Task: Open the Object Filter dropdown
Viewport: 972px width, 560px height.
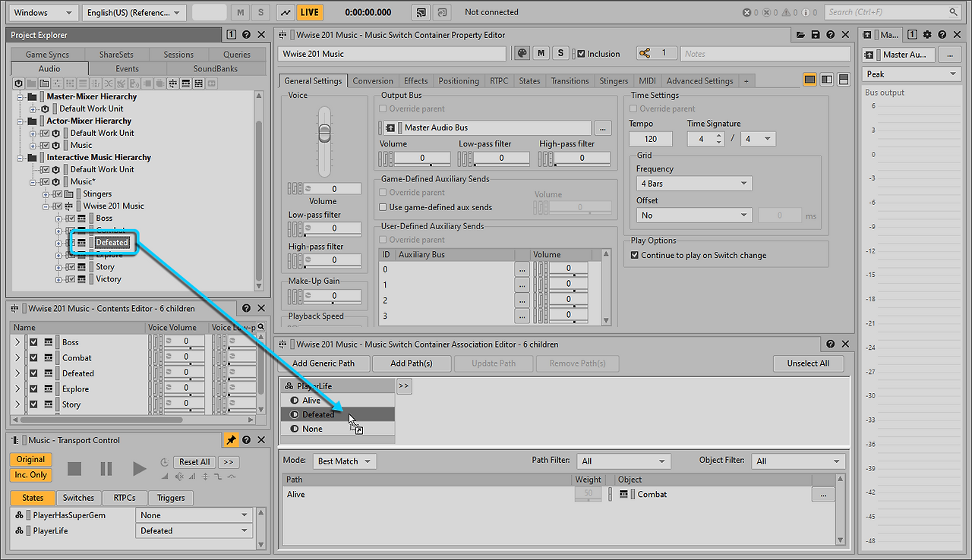Action: (x=798, y=461)
